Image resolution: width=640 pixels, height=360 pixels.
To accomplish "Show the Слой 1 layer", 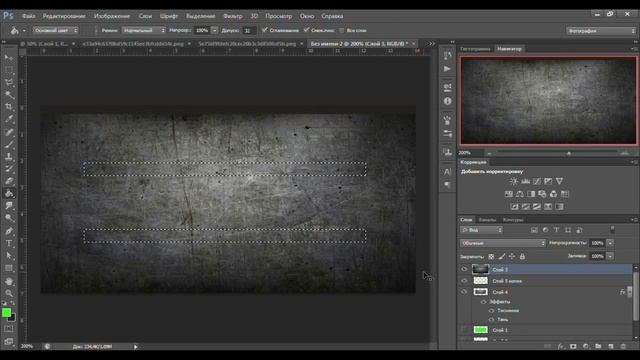I will (464, 330).
